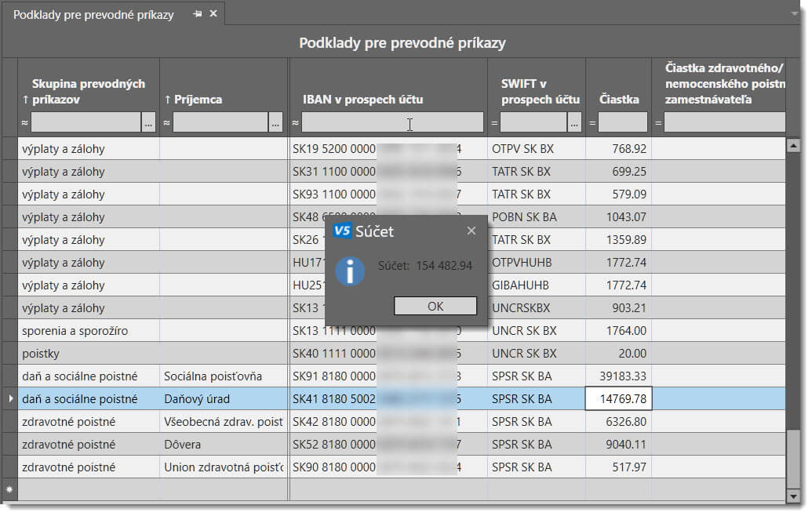The width and height of the screenshot is (812, 516).
Task: Focus the Príjemca filter field
Action: click(x=220, y=123)
